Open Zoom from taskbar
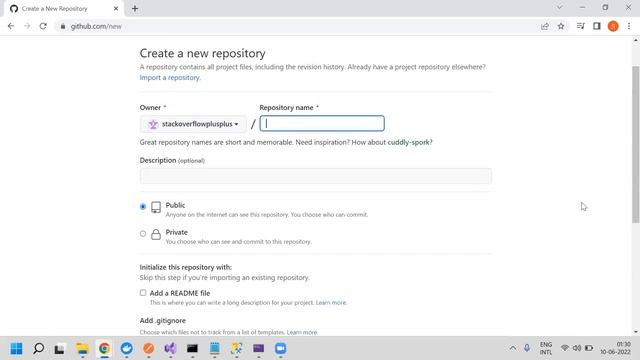This screenshot has height=360, width=640. tap(280, 349)
